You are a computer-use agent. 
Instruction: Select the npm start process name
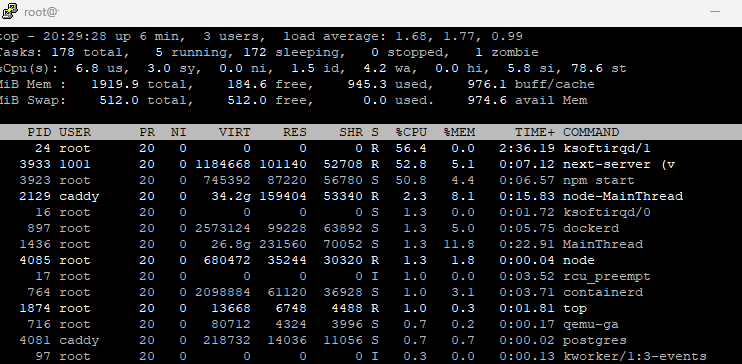pyautogui.click(x=599, y=180)
